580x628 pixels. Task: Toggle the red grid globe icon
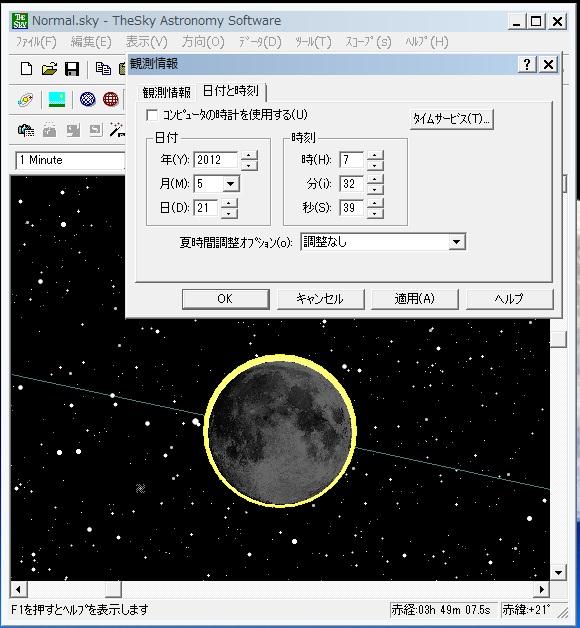click(x=111, y=99)
